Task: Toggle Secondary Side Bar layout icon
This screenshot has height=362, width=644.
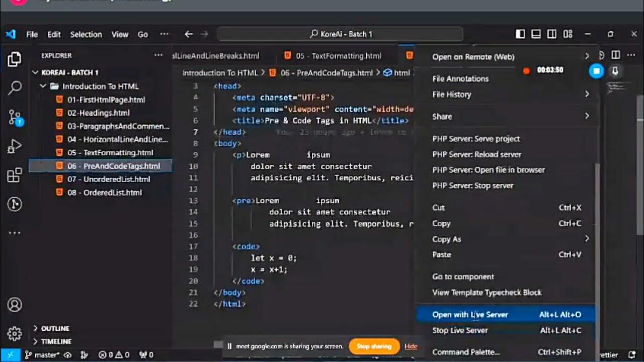Action: tap(552, 34)
